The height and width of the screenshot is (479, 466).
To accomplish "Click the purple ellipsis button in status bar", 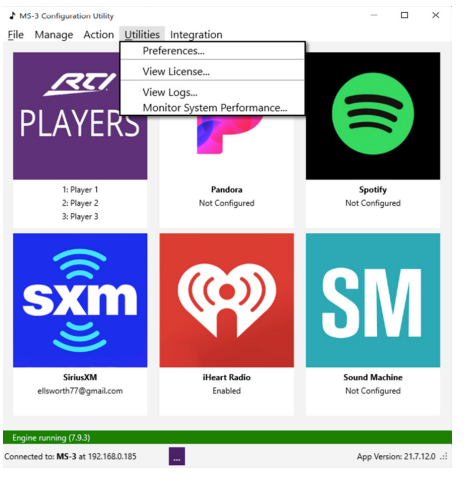I will (177, 456).
